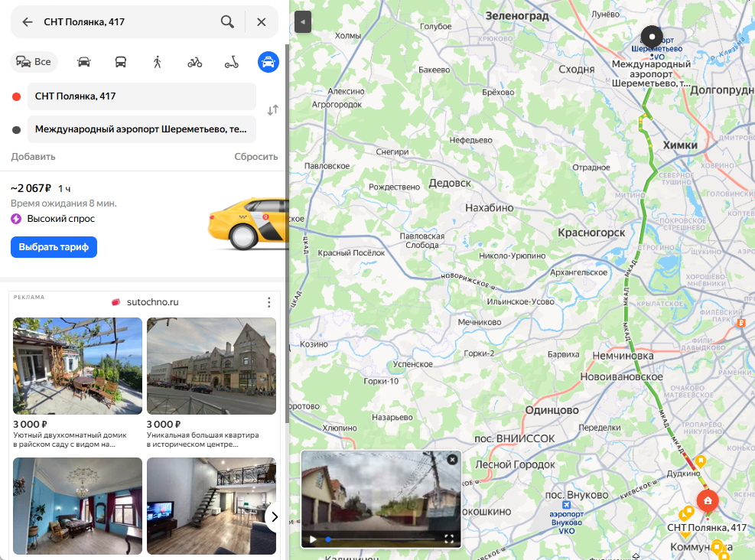
Task: Select the car route mode
Action: 84,62
